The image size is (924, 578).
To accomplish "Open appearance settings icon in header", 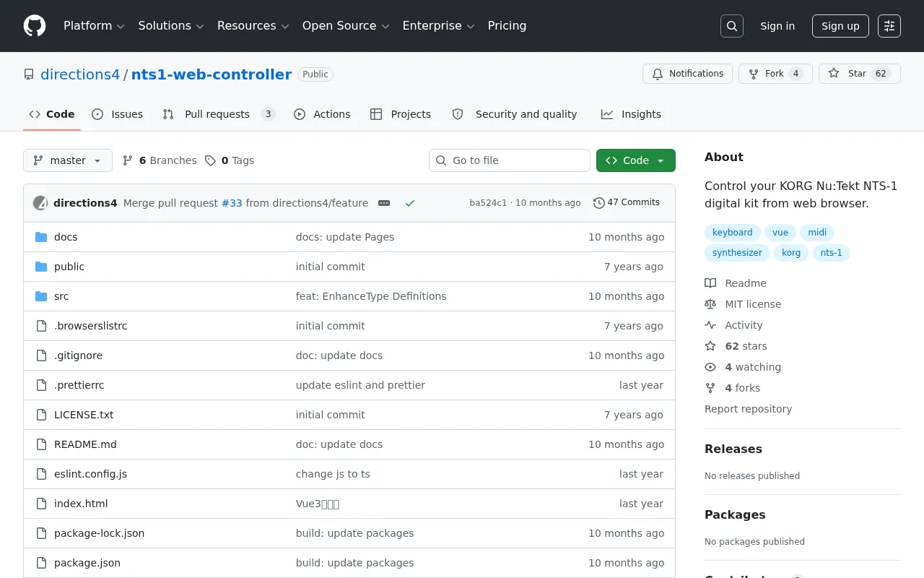I will coord(889,26).
